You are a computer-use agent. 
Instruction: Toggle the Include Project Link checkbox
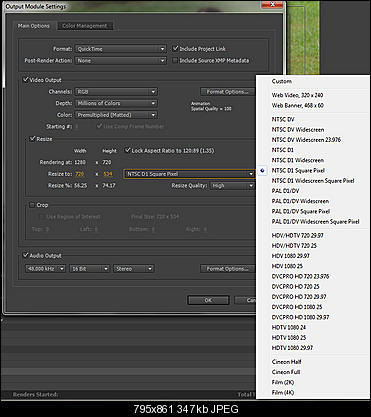coord(175,49)
